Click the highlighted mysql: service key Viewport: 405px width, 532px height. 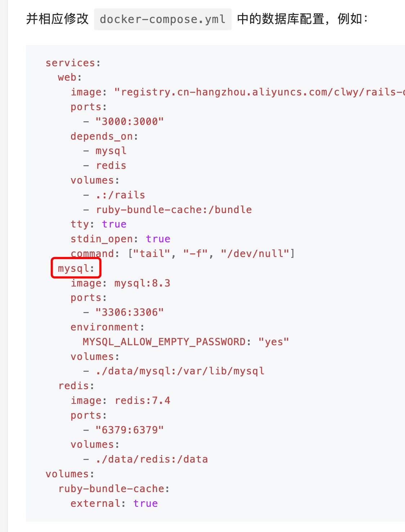tap(76, 268)
